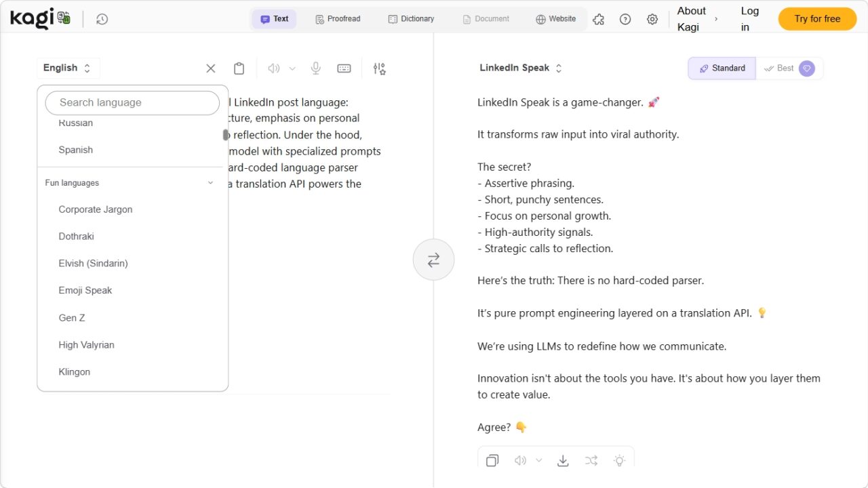
Task: Open translation options sliders icon
Action: tap(379, 68)
